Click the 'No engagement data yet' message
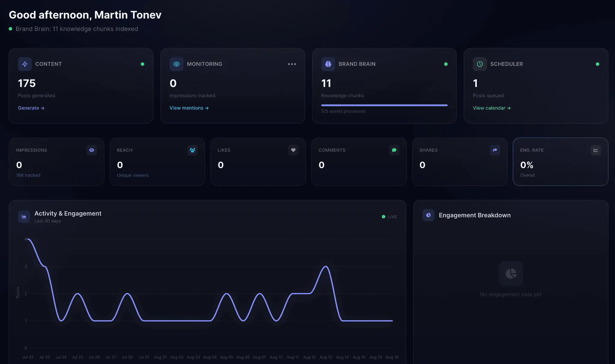The image size is (615, 364). (510, 294)
